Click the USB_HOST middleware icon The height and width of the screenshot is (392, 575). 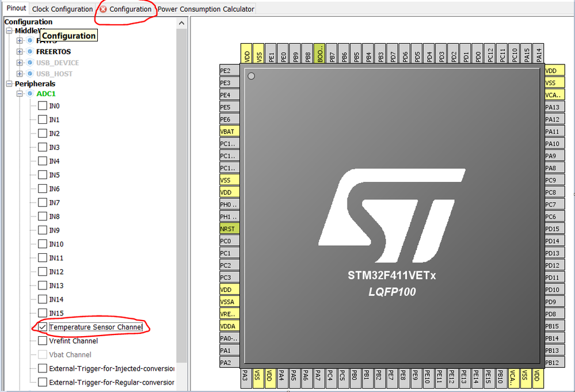[30, 74]
